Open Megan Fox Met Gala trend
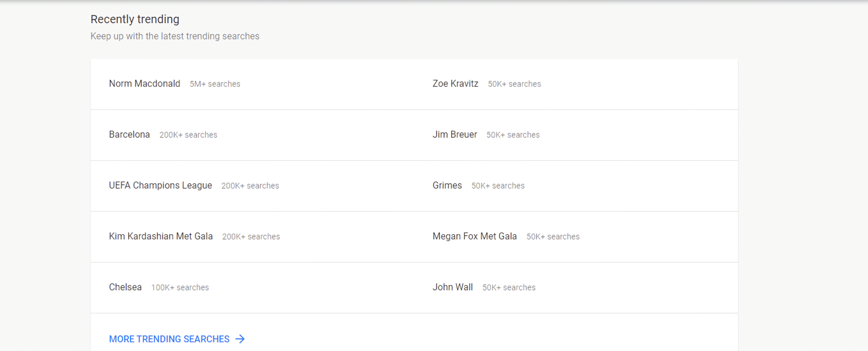This screenshot has width=868, height=351. [x=474, y=236]
